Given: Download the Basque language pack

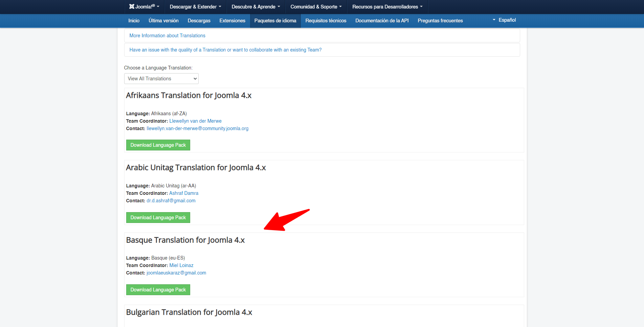Looking at the screenshot, I should [158, 290].
